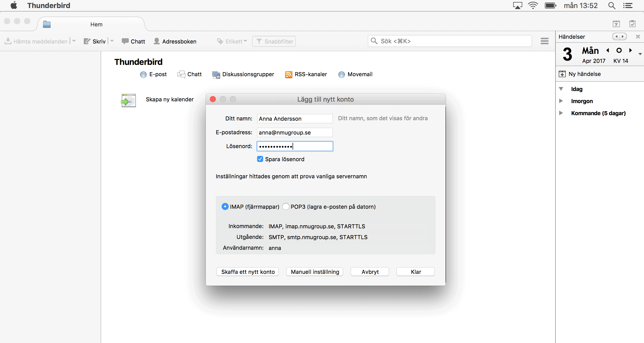This screenshot has width=644, height=343.
Task: Go to the next day in Händelser
Action: point(630,50)
